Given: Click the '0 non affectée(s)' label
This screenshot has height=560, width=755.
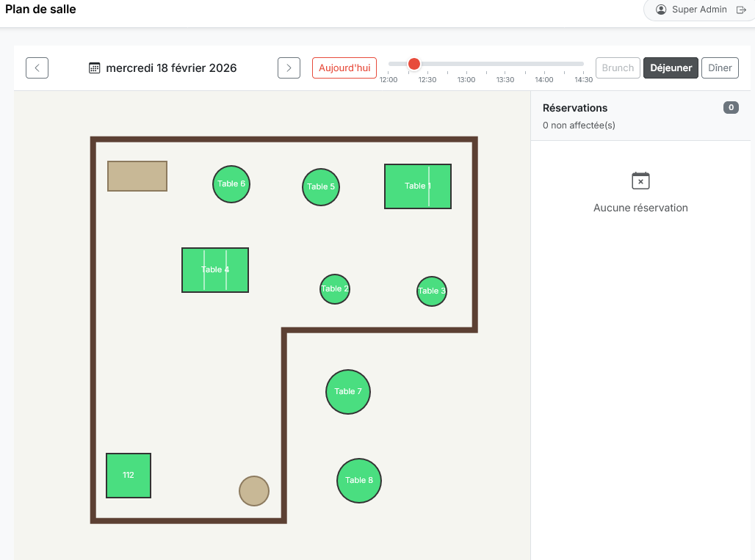Looking at the screenshot, I should pos(579,125).
